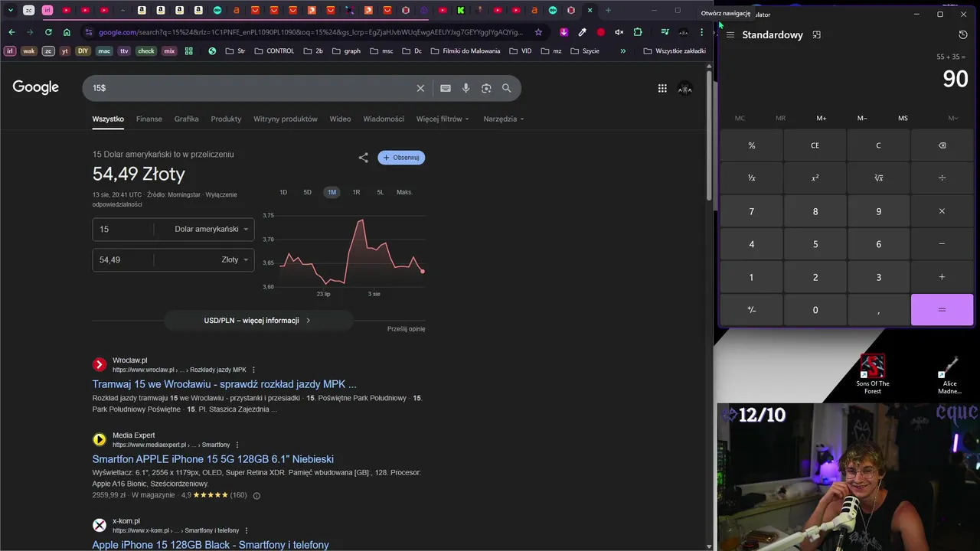Click the magnifier search button

pos(506,88)
